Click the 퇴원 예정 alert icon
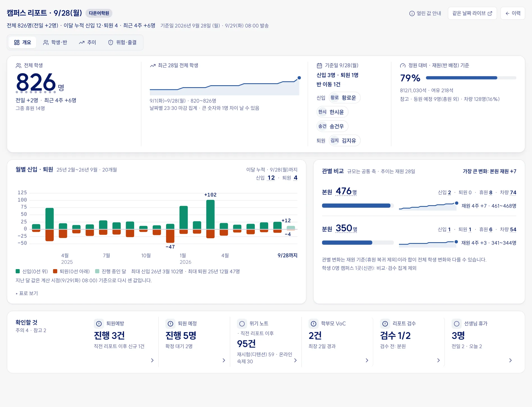Viewport: 532px width, 407px height. point(170,324)
